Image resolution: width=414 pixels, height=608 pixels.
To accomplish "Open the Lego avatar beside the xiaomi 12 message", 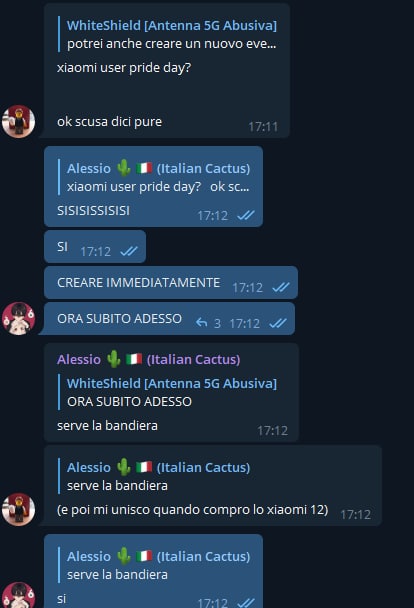I will [18, 509].
